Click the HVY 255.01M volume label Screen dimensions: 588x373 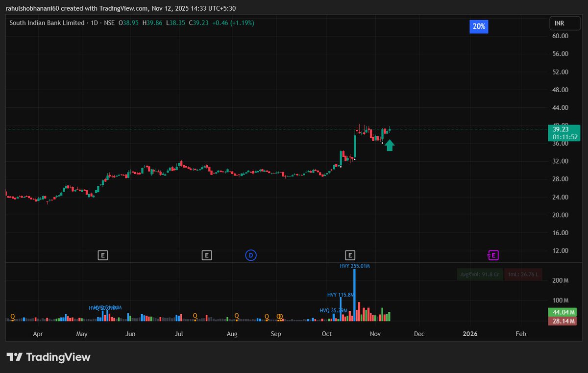(x=355, y=266)
